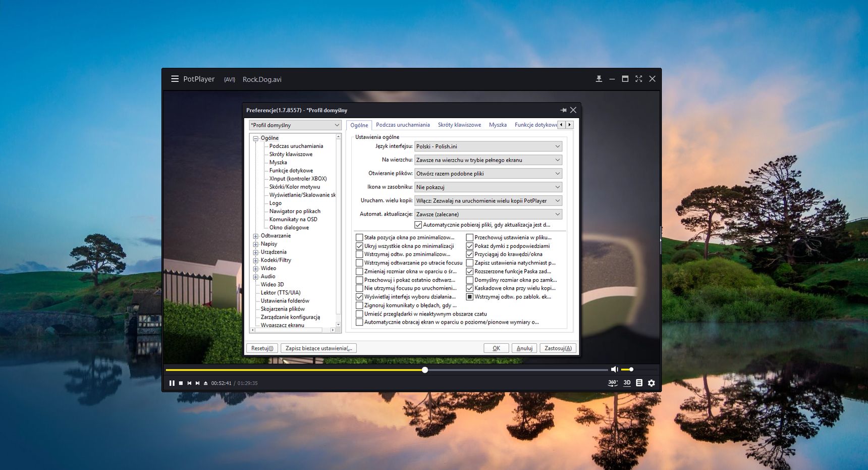The width and height of the screenshot is (868, 470).
Task: Click the yellow seek bar progress
Action: tap(295, 370)
